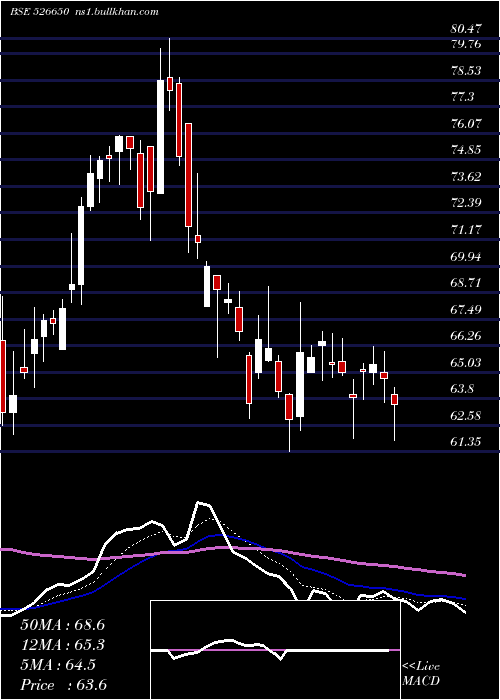Click the ns1.bullkhan.com watermark text
500x700 pixels.
point(115,12)
